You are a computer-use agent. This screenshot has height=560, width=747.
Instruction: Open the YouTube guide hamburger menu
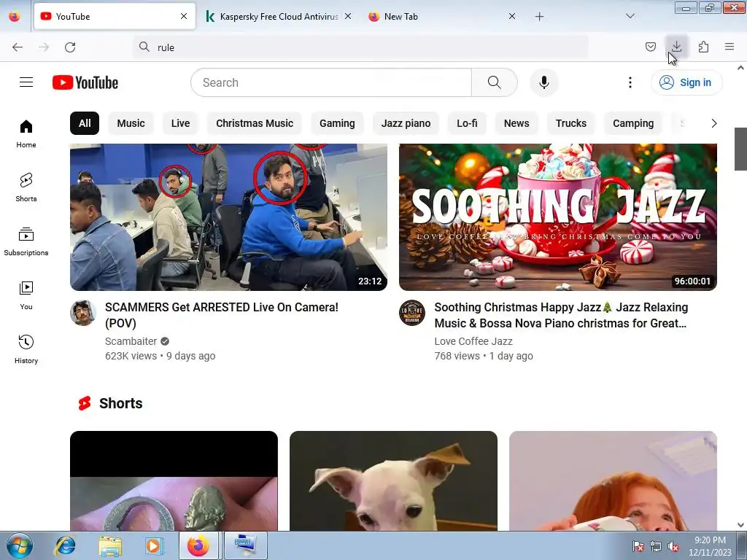coord(26,82)
